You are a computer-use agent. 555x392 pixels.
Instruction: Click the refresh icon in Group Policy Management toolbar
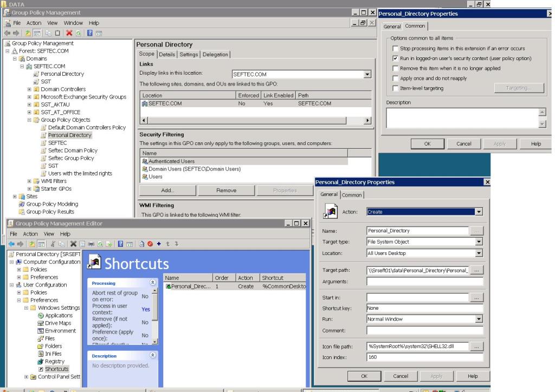[x=79, y=33]
